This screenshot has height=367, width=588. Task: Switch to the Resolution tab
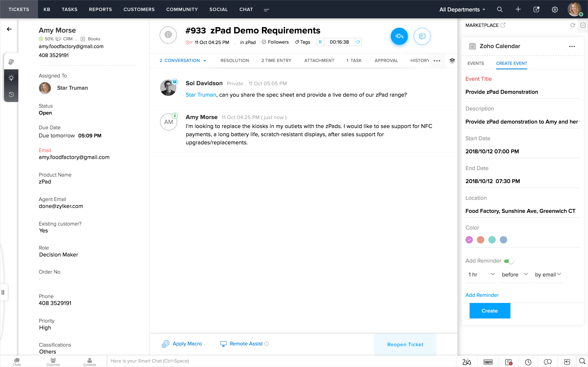[234, 60]
